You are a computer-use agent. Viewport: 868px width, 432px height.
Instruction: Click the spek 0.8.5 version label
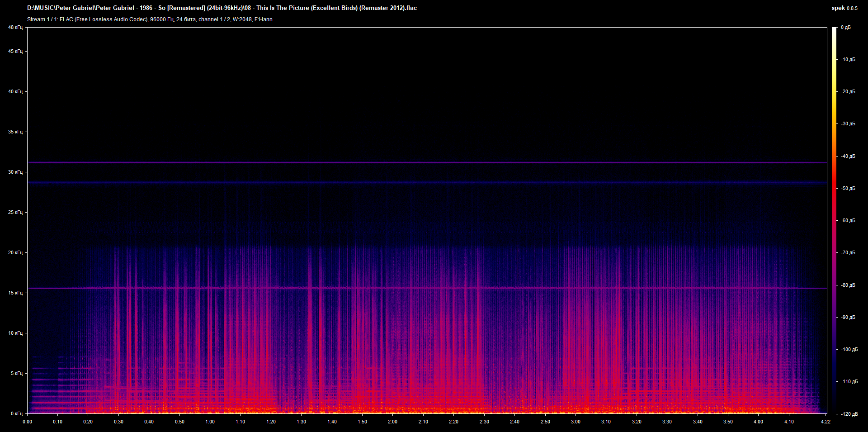point(844,8)
